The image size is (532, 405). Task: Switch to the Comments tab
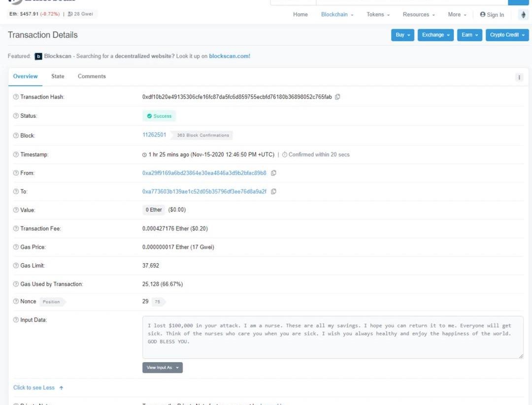tap(92, 76)
